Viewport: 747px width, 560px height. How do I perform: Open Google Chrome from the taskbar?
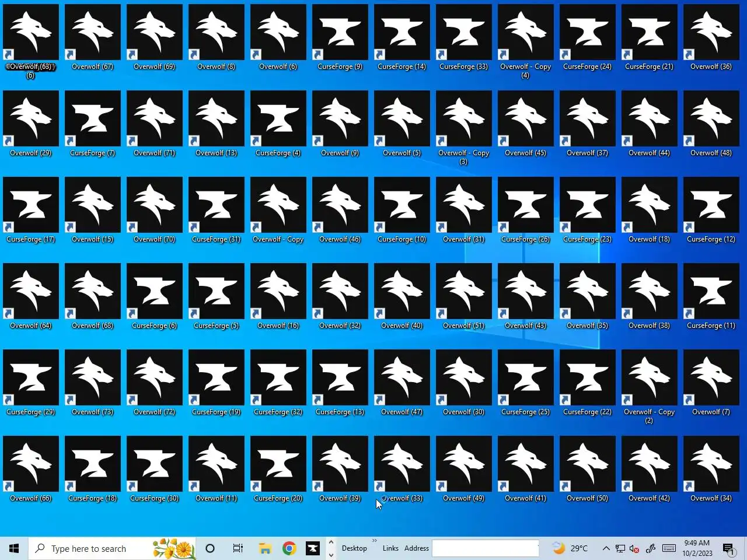click(x=289, y=548)
